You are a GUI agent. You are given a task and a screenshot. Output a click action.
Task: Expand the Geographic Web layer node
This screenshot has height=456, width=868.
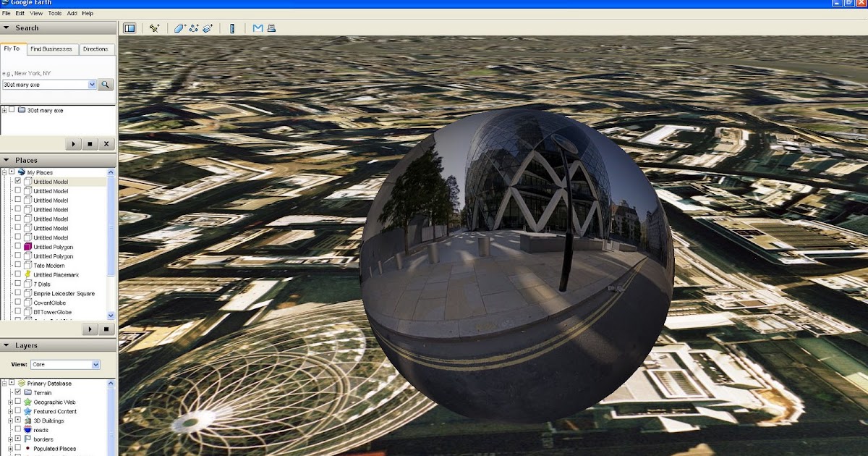click(x=10, y=402)
